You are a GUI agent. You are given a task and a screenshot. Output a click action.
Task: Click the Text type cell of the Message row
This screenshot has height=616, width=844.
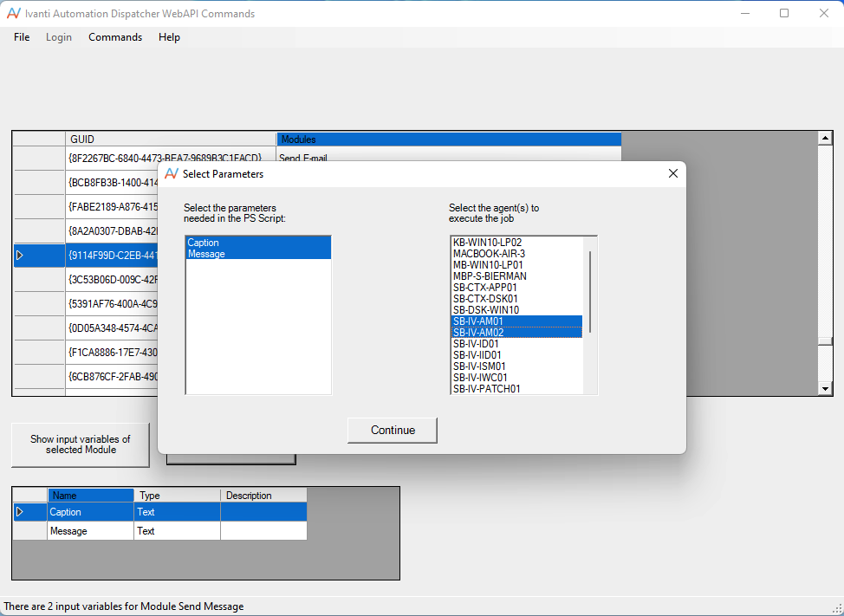coord(177,531)
